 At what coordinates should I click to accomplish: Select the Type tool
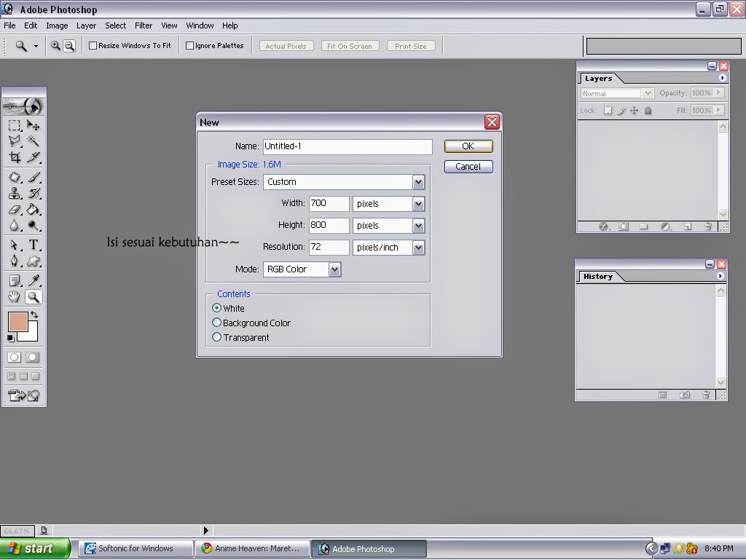tap(33, 245)
